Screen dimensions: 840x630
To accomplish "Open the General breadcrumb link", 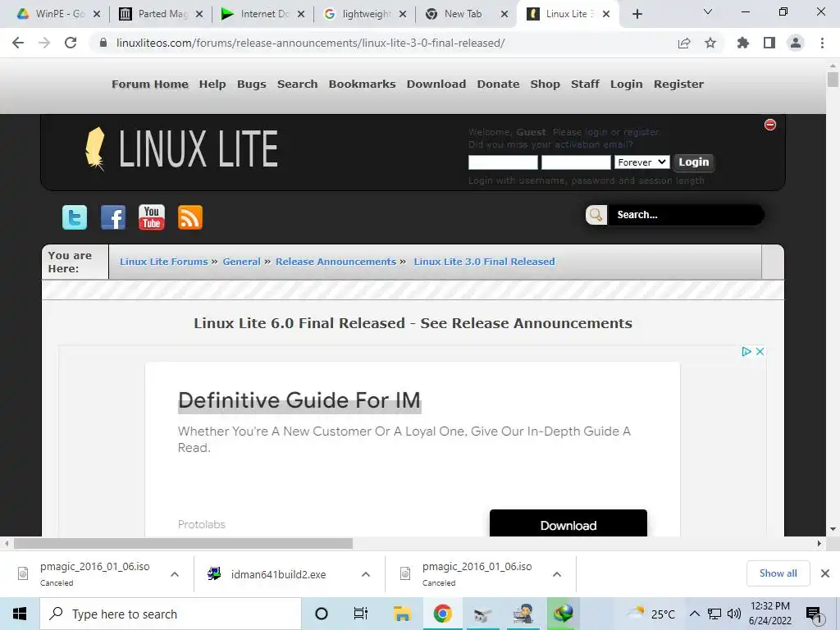I will [242, 262].
